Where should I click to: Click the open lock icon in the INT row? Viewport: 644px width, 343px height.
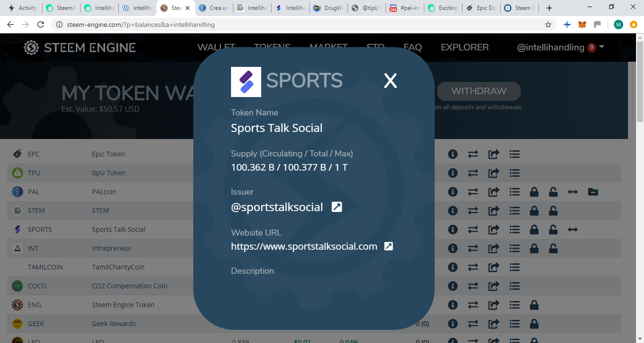(x=553, y=248)
